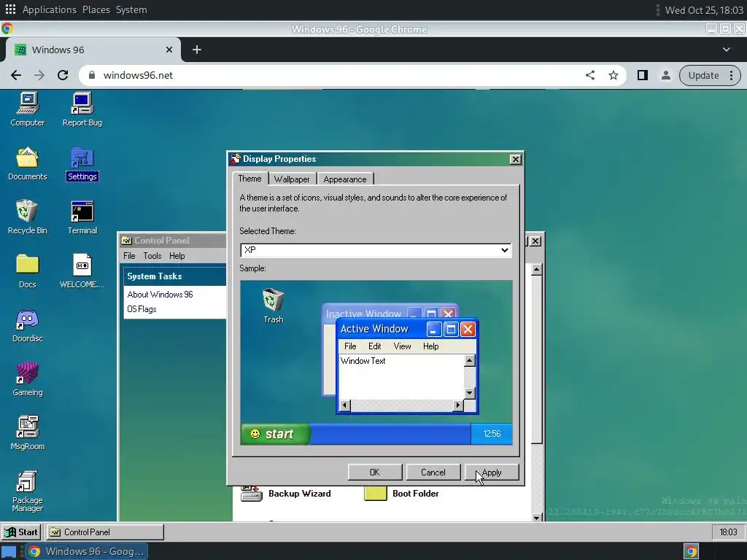Open the System menu in top panel
This screenshot has height=560, width=747.
coord(131,9)
